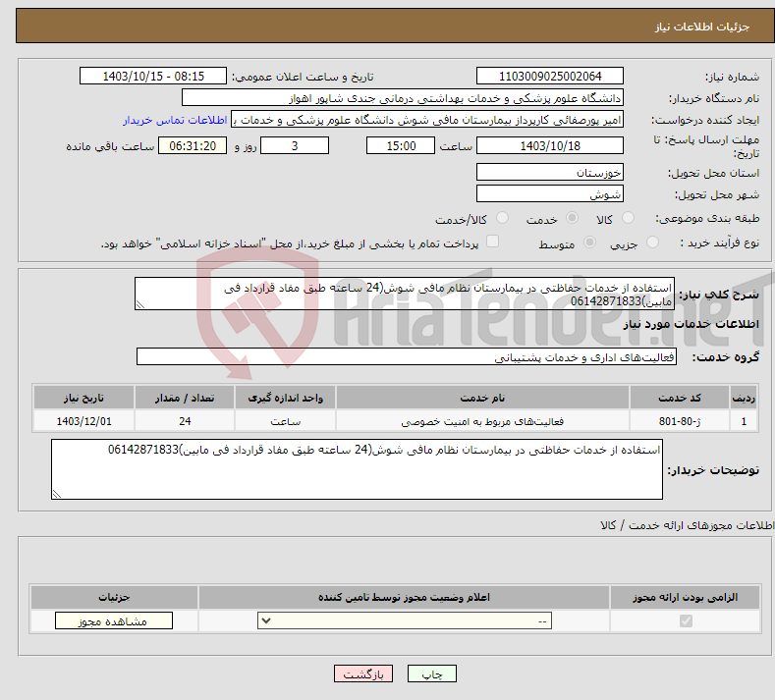Click the request creator field
Image resolution: width=775 pixels, height=700 pixels.
coord(427,120)
